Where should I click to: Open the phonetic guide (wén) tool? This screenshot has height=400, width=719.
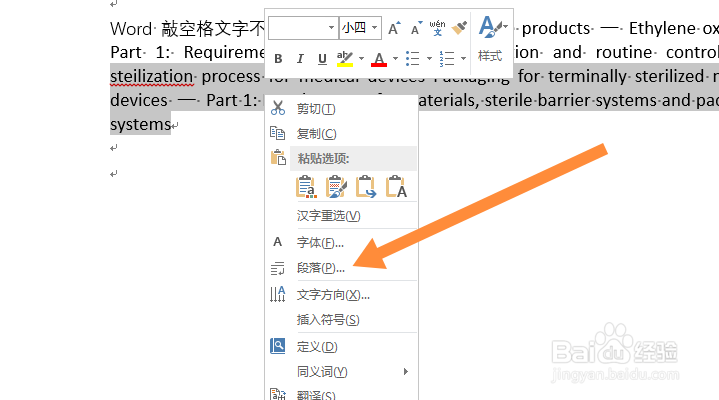click(x=437, y=28)
